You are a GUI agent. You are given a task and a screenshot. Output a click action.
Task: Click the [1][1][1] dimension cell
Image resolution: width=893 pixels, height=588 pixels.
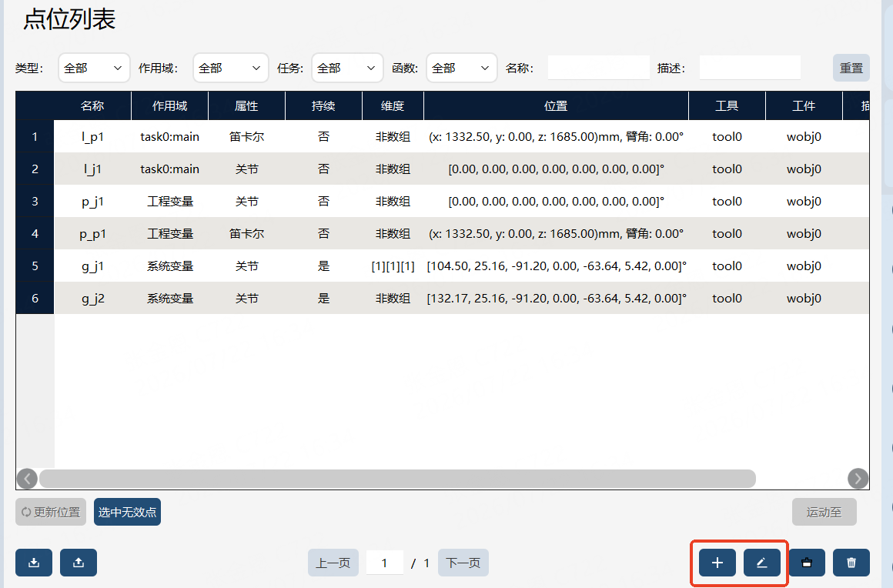(x=393, y=266)
